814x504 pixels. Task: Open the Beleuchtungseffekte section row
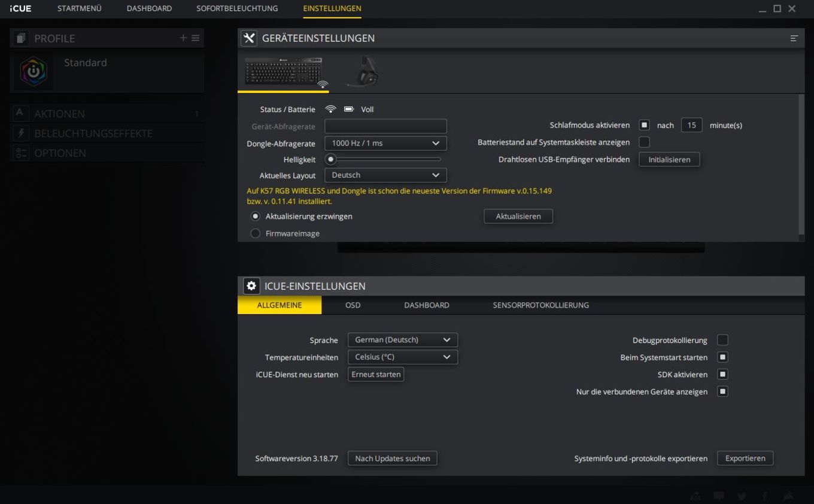click(x=107, y=133)
